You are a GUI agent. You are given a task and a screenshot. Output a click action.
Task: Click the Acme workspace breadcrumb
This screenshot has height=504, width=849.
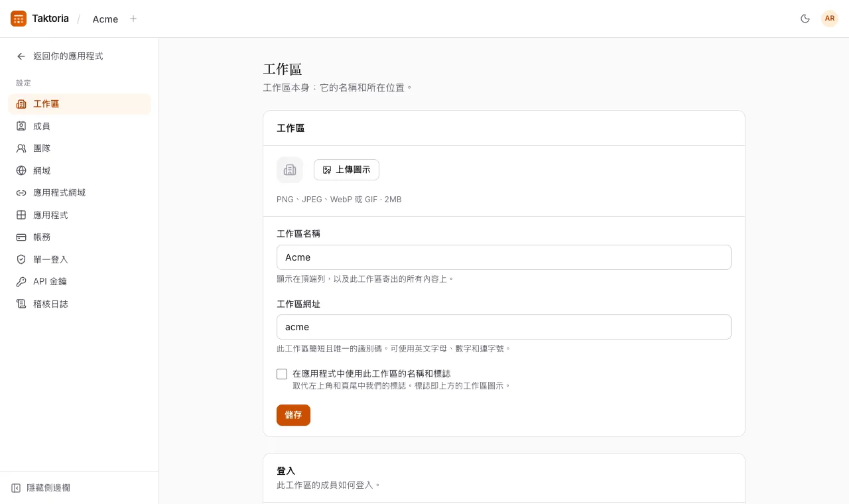[x=105, y=19]
